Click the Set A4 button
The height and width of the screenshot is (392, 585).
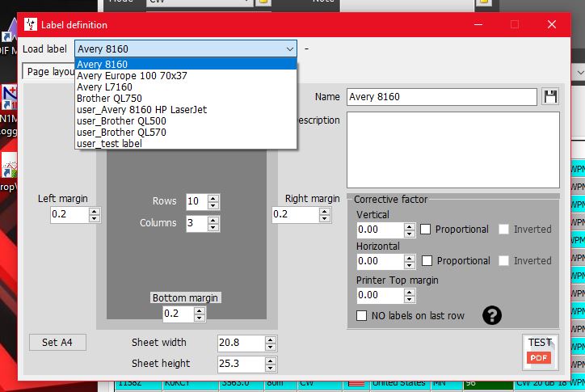57,343
